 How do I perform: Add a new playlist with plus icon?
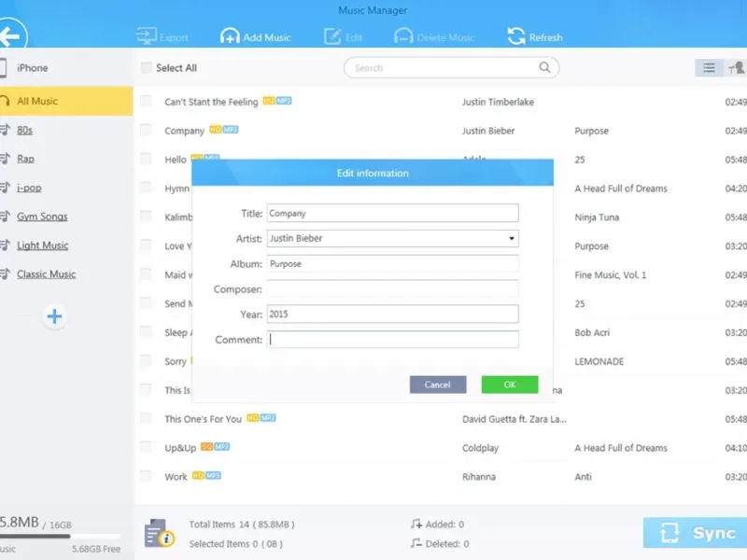tap(54, 316)
